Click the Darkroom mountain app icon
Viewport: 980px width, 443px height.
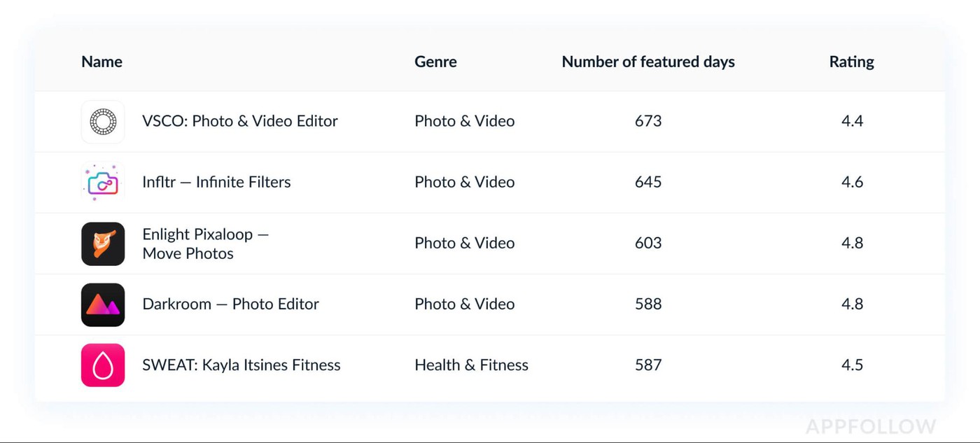pyautogui.click(x=103, y=304)
